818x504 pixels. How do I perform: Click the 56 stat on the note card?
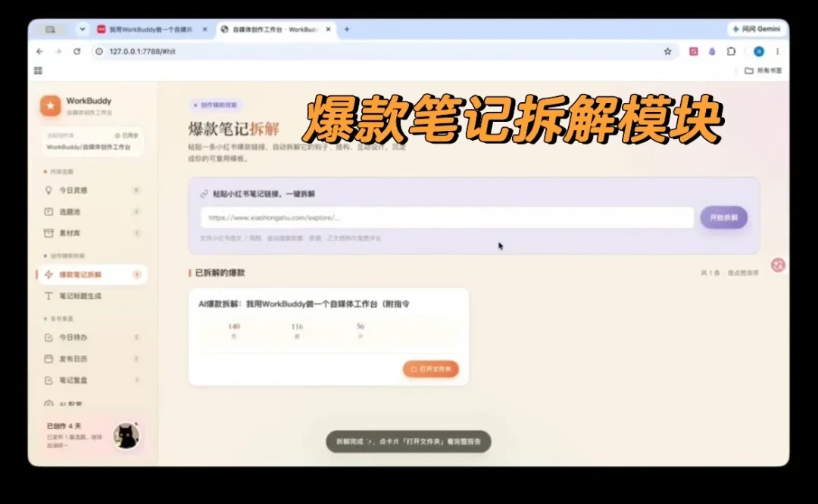(x=360, y=331)
